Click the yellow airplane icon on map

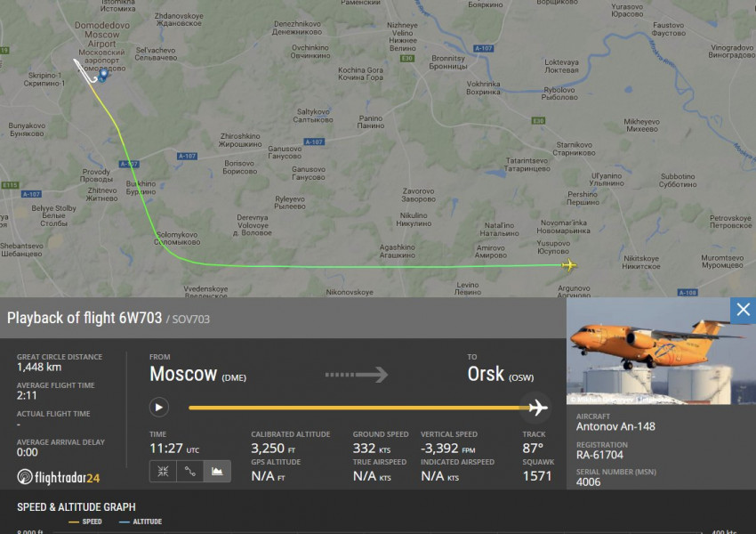pyautogui.click(x=569, y=265)
